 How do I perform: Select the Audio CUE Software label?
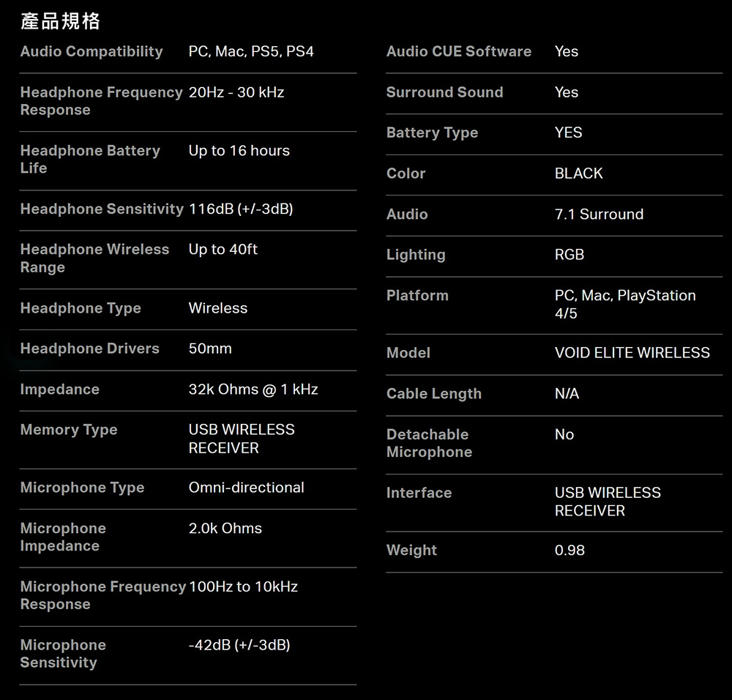click(459, 51)
